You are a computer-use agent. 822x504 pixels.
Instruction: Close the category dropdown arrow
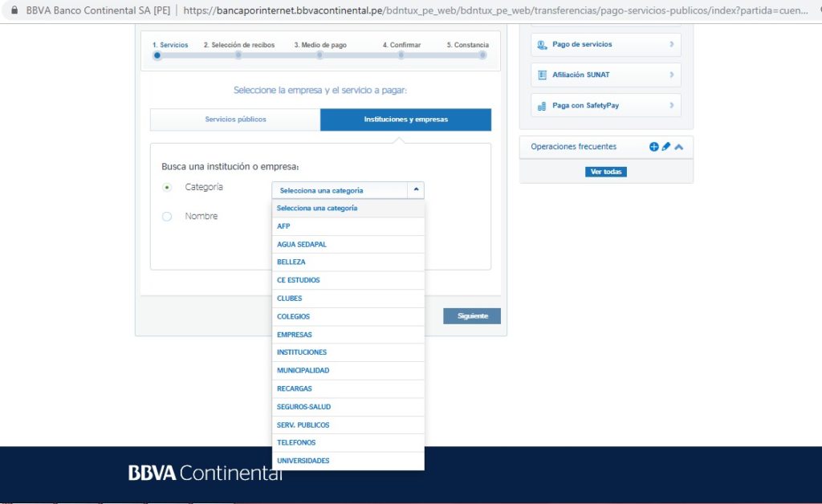click(416, 189)
